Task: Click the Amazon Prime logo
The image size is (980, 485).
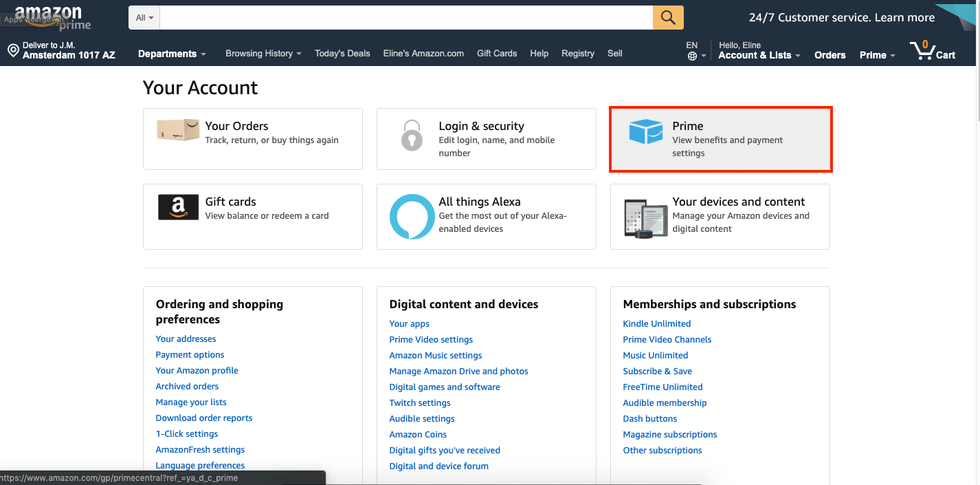Action: [x=53, y=17]
